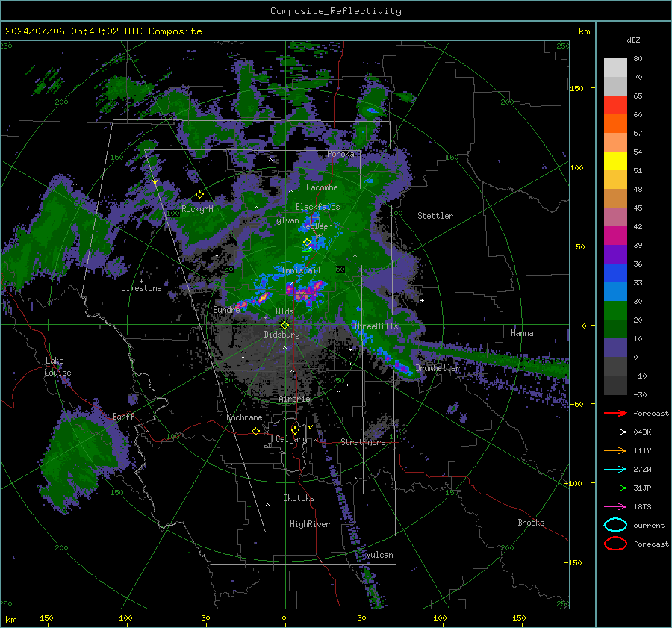672x628 pixels.
Task: Click the Sylvan label on the map
Action: coord(285,220)
